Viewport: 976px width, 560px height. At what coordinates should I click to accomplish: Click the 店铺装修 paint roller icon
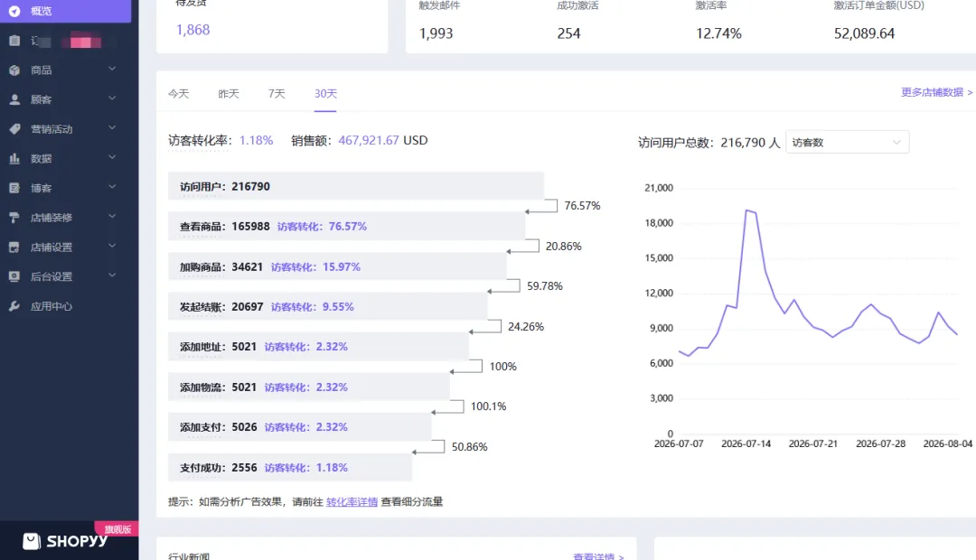14,218
